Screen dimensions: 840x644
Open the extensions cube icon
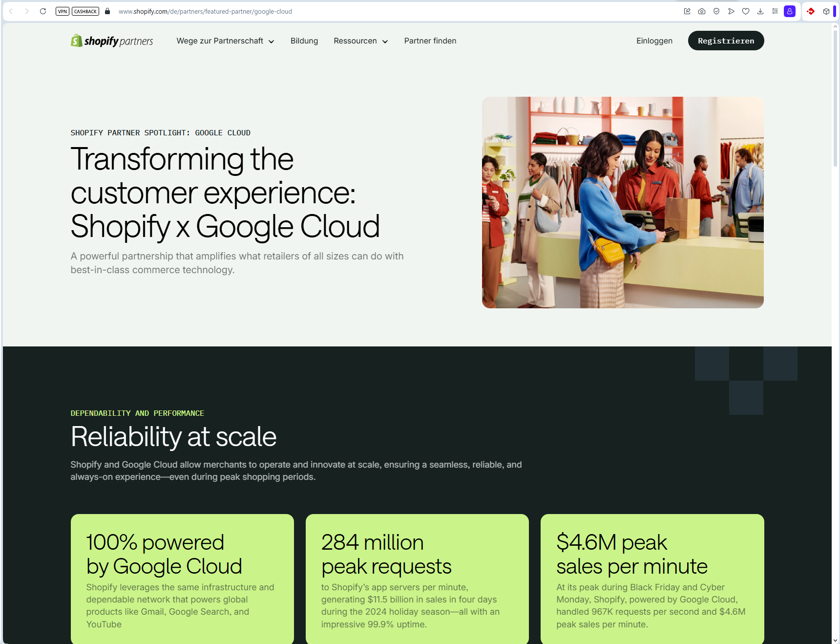click(826, 11)
